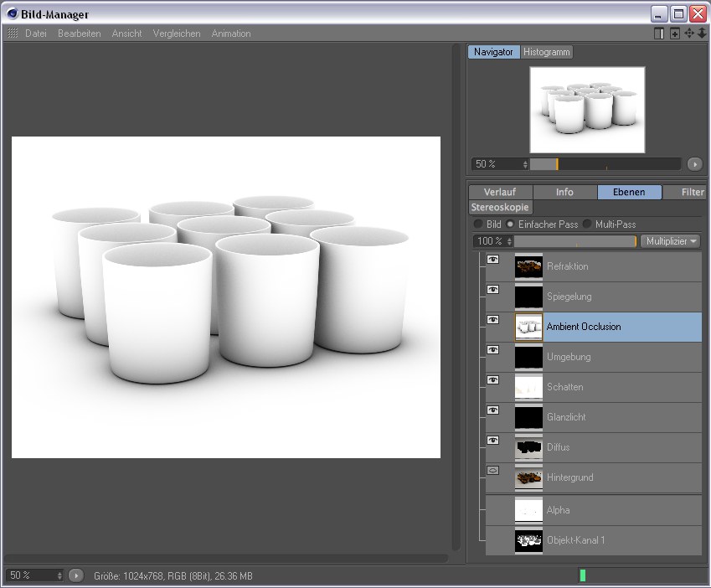Viewport: 711px width, 588px height.
Task: Click the round arrow button beside navigator zoom
Action: (x=694, y=164)
